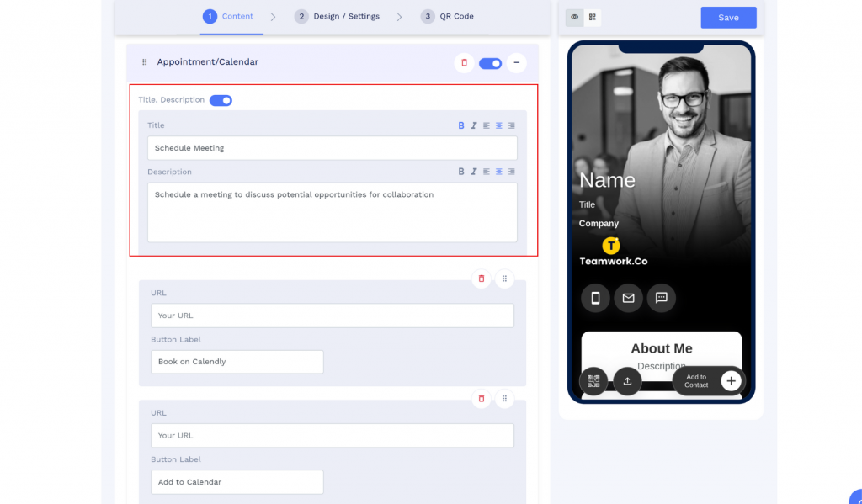The image size is (862, 504).
Task: Tap the SMS chat icon in the preview
Action: pyautogui.click(x=662, y=298)
